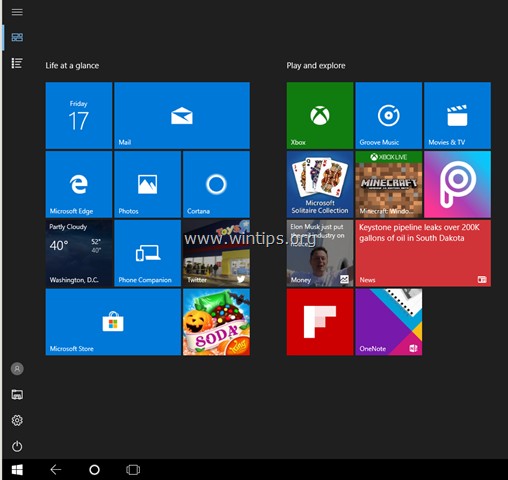The height and width of the screenshot is (480, 508).
Task: Launch the Flipboard tile
Action: [x=320, y=322]
